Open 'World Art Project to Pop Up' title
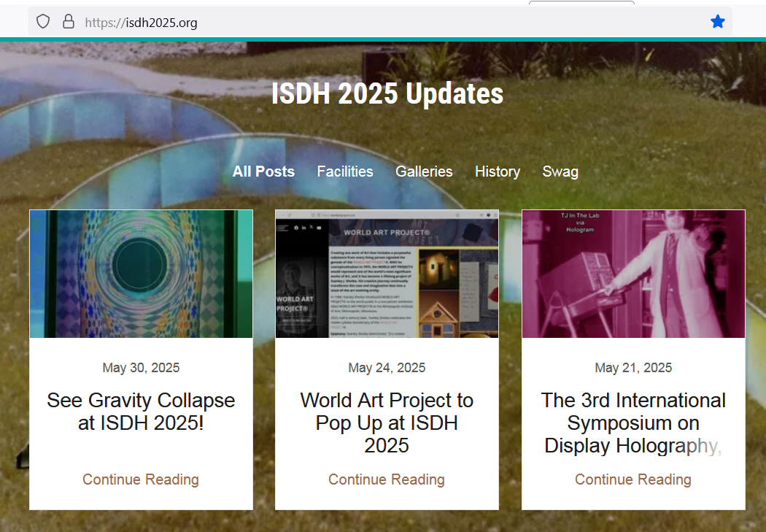Screen dimensions: 766x532 [387, 423]
